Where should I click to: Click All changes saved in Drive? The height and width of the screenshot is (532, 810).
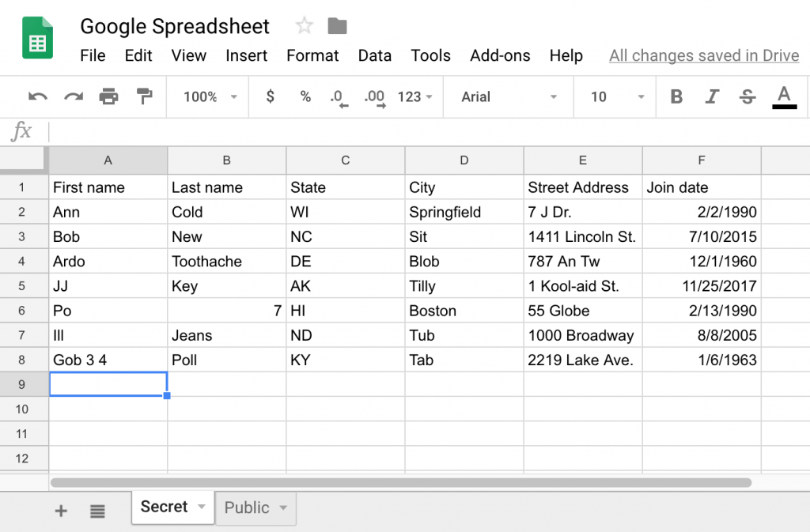(703, 55)
